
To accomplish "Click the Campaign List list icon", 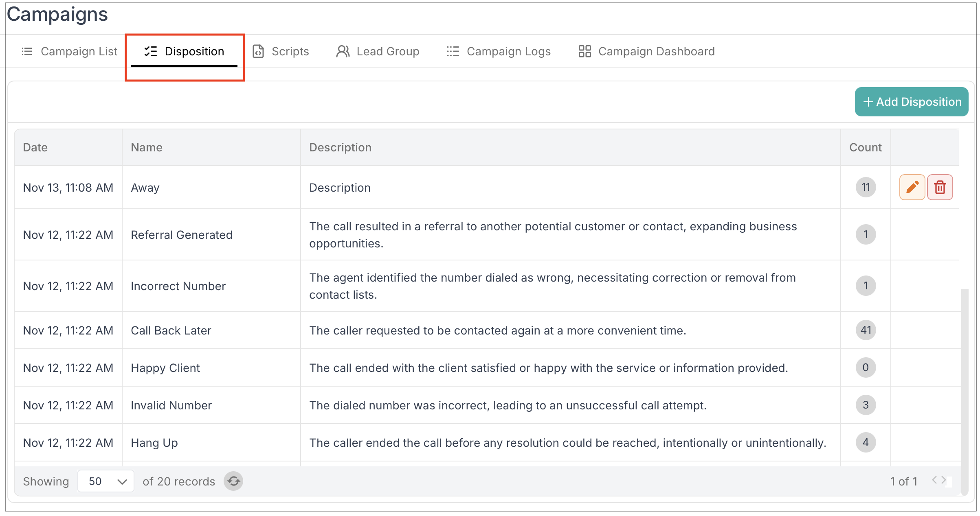I will click(x=27, y=52).
